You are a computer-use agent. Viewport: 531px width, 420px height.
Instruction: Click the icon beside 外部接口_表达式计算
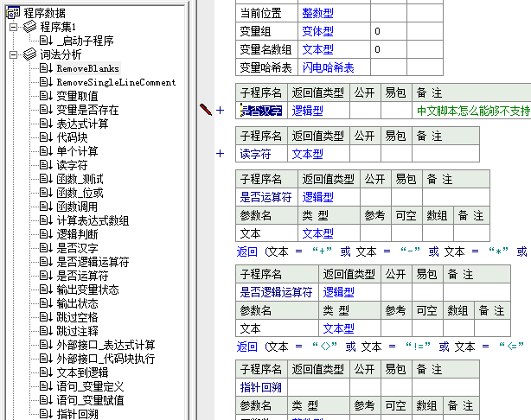[46, 345]
